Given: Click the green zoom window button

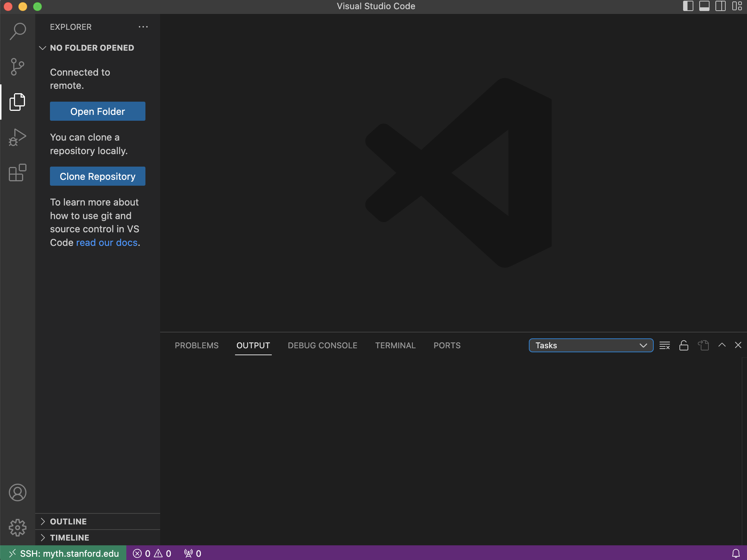Looking at the screenshot, I should [x=37, y=6].
